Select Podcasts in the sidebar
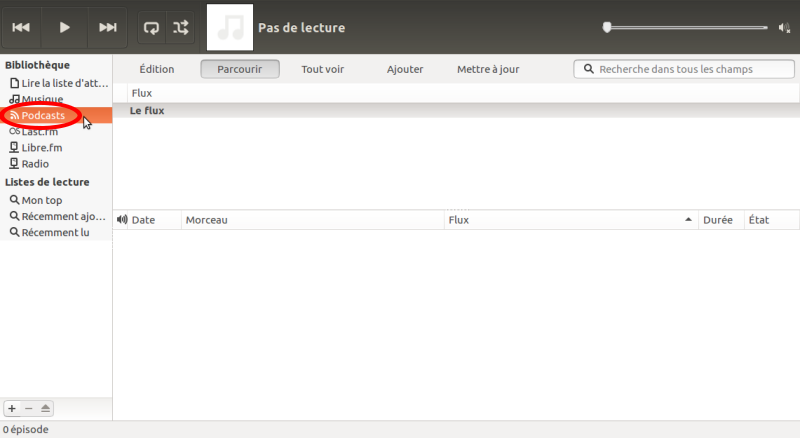The image size is (800, 438). (x=56, y=115)
